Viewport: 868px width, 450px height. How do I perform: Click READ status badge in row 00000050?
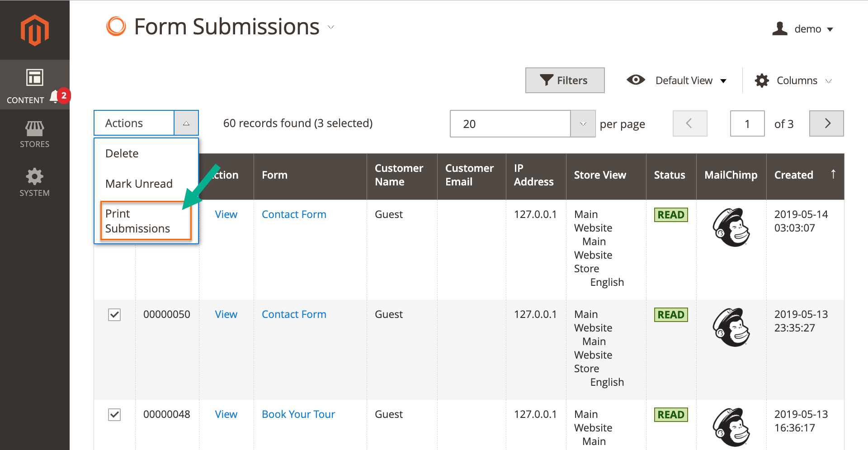671,315
